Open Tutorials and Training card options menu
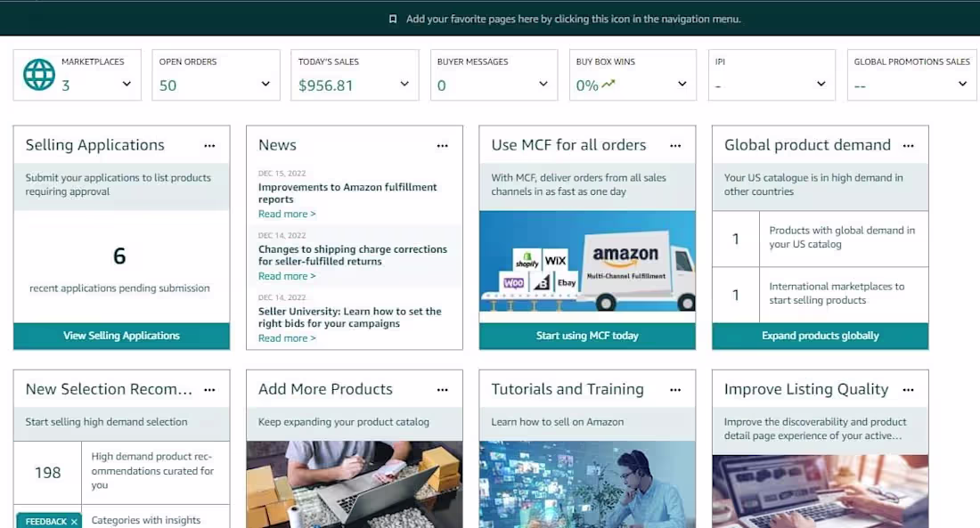The height and width of the screenshot is (528, 980). click(675, 390)
